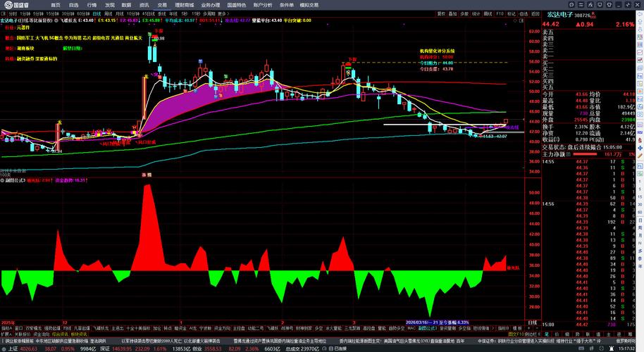
Task: Select the 副图公式3 indicator tab
Action: tap(428, 328)
